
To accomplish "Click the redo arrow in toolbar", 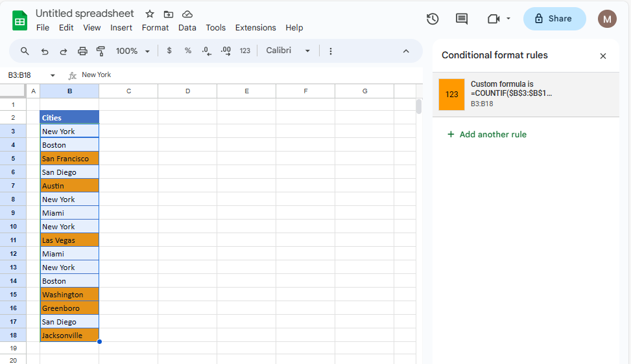I will click(64, 51).
